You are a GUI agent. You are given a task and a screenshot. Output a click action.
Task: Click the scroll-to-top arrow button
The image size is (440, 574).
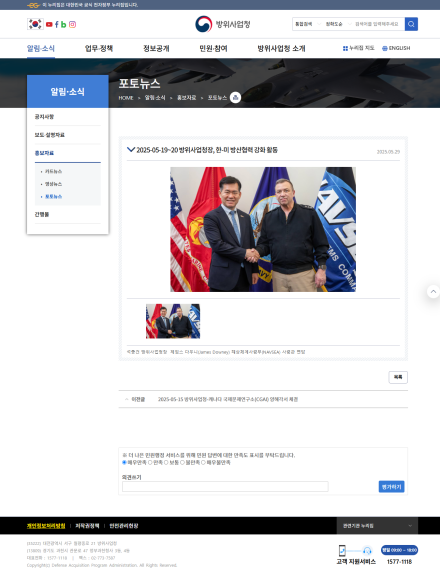pos(433,292)
